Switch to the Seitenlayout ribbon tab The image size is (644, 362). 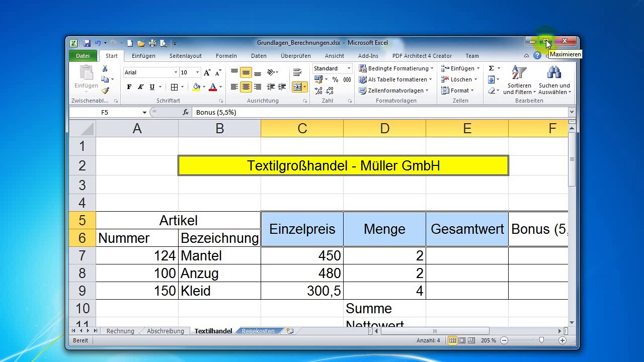coord(186,56)
